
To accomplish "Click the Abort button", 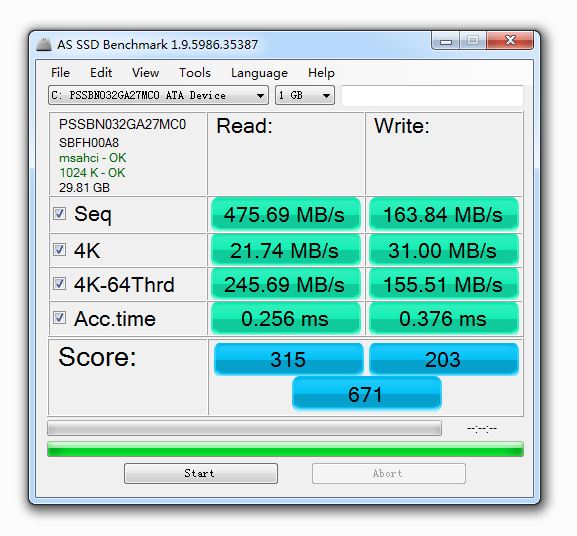I will [x=389, y=473].
